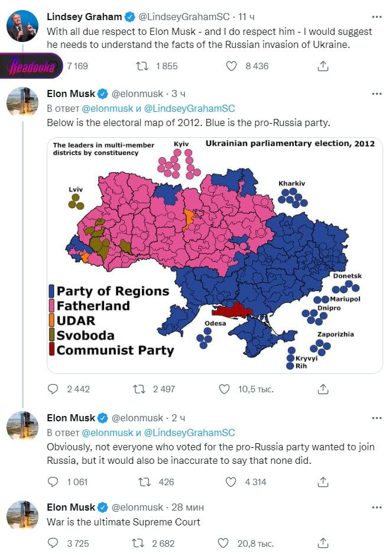Reply to the 'War is the ultimate Supreme Court' tweet
This screenshot has width=392, height=555.
tap(53, 543)
